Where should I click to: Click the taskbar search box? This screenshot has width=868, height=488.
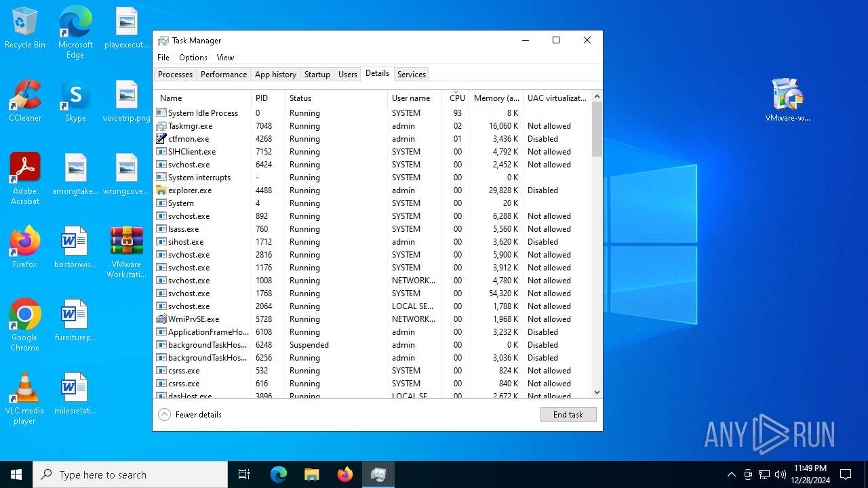pyautogui.click(x=130, y=474)
